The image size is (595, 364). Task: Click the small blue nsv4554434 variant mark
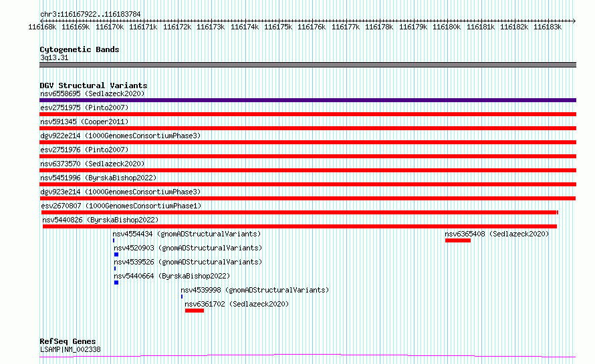pos(114,240)
